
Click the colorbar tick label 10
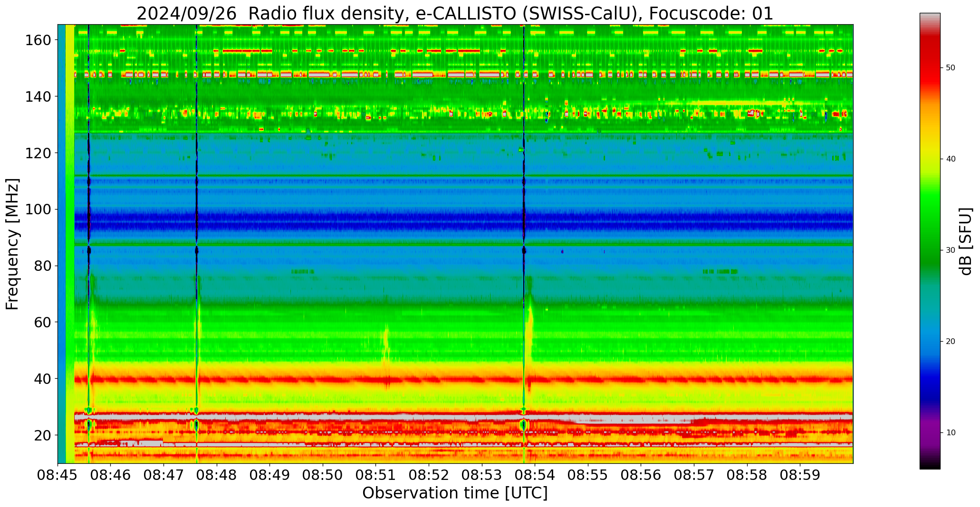click(x=951, y=432)
